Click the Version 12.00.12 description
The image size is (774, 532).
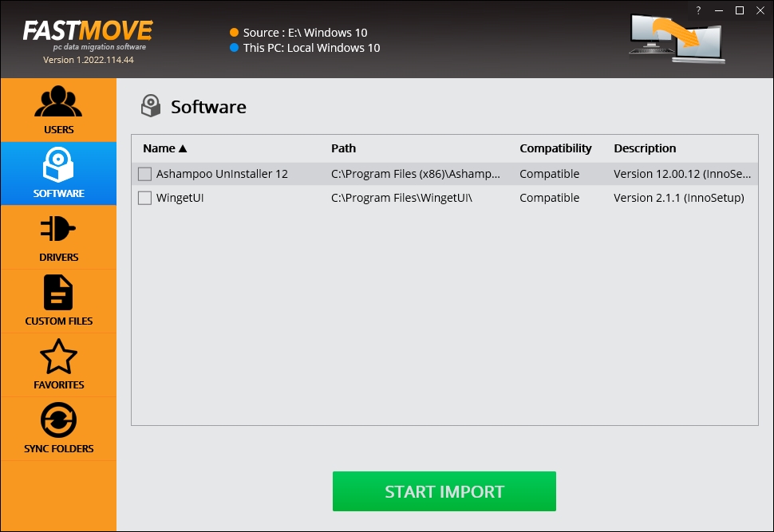tap(682, 174)
